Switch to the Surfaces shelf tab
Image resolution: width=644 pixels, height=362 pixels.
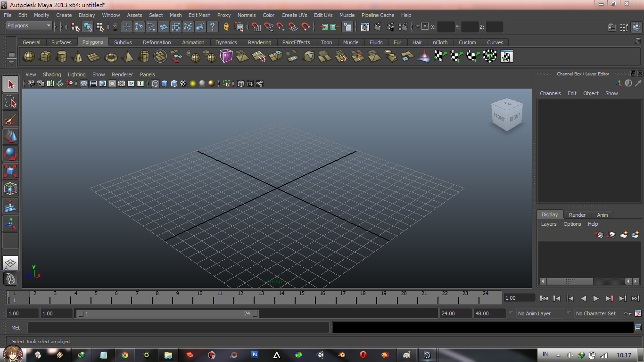[x=61, y=42]
